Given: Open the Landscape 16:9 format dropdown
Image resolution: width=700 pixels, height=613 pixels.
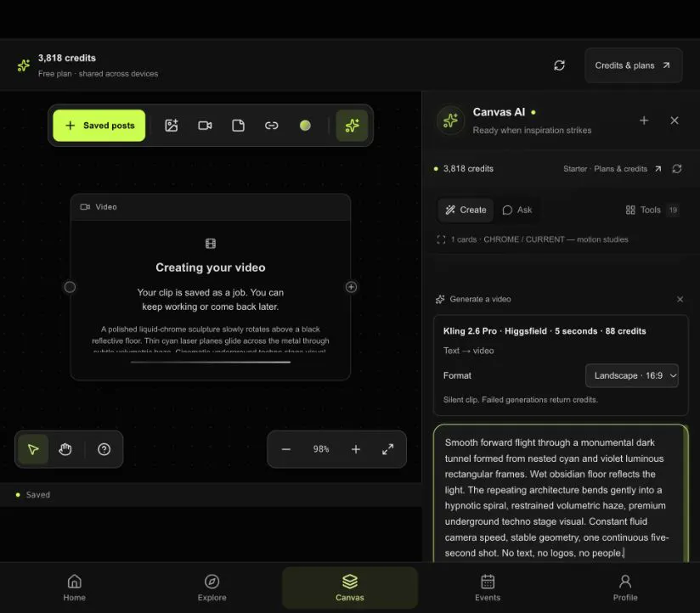Looking at the screenshot, I should tap(632, 375).
